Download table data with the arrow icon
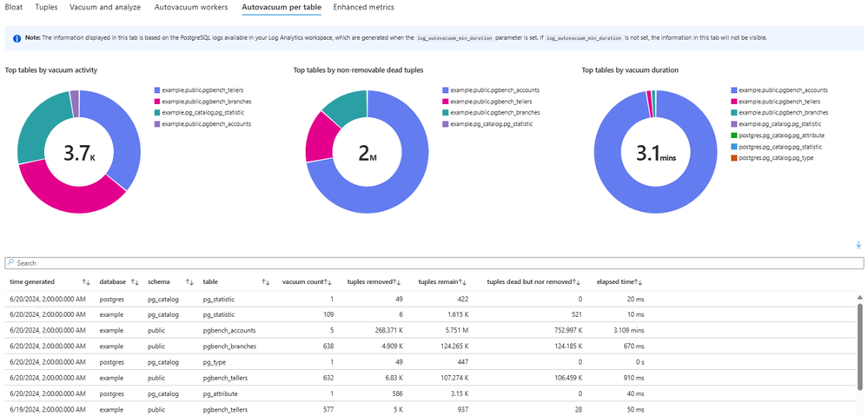 858,245
